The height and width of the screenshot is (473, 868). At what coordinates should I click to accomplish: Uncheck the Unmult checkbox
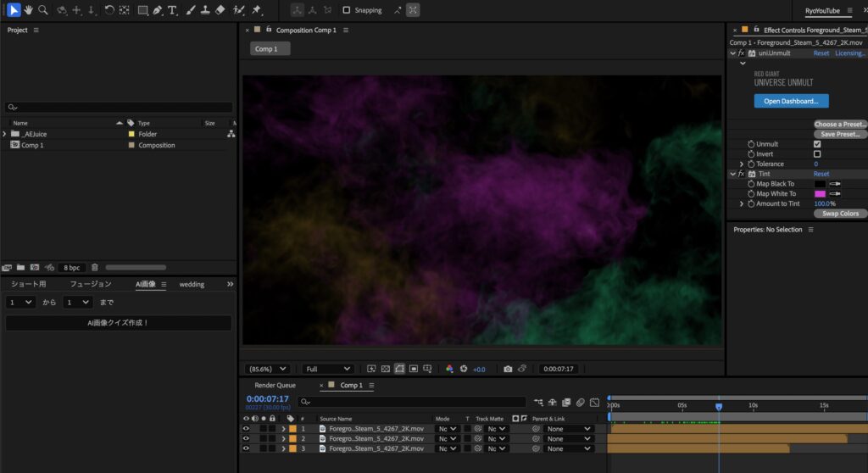click(817, 144)
